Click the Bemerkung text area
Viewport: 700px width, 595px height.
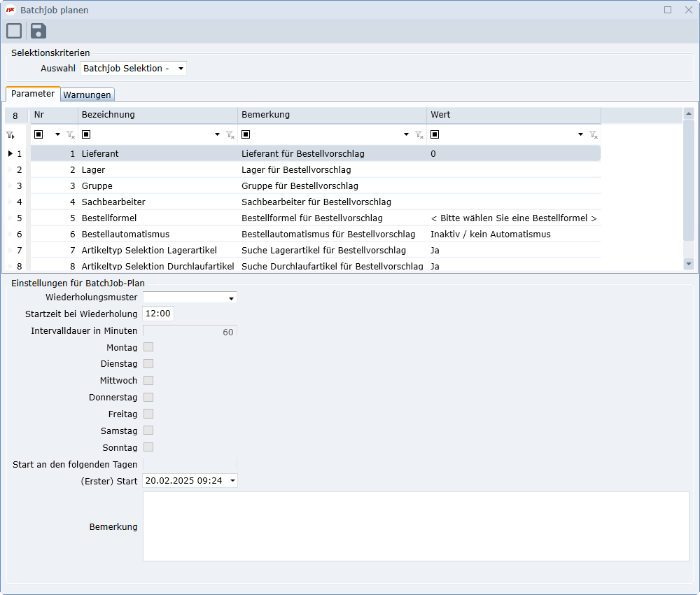[x=416, y=526]
